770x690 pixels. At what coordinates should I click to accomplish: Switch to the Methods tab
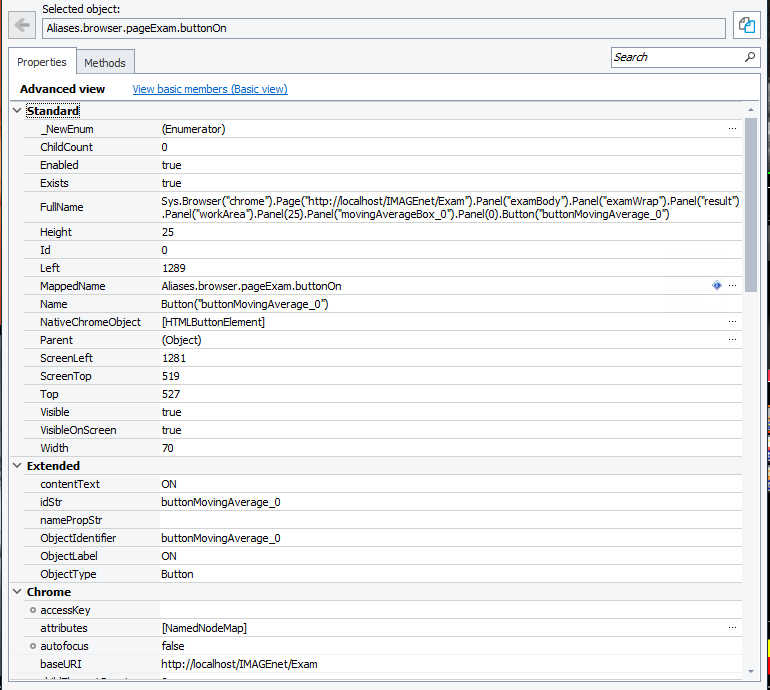point(105,63)
